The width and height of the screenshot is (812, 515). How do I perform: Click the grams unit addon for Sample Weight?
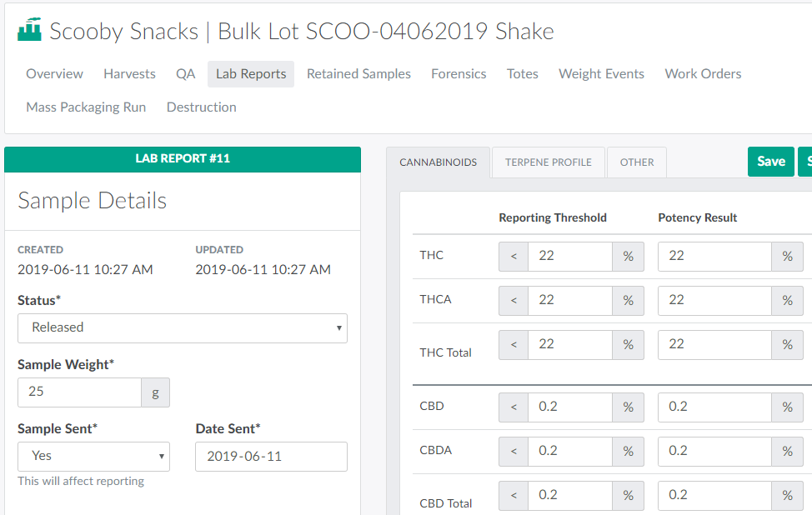coord(155,392)
